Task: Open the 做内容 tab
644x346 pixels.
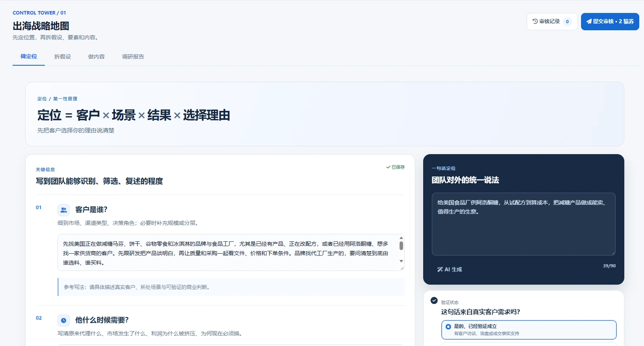Action: [x=96, y=57]
